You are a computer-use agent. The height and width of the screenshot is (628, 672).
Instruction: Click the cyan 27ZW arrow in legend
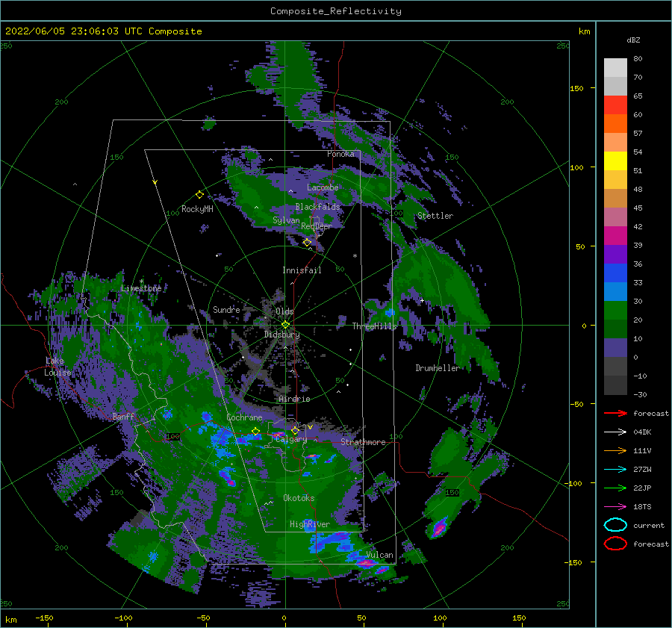coord(615,470)
